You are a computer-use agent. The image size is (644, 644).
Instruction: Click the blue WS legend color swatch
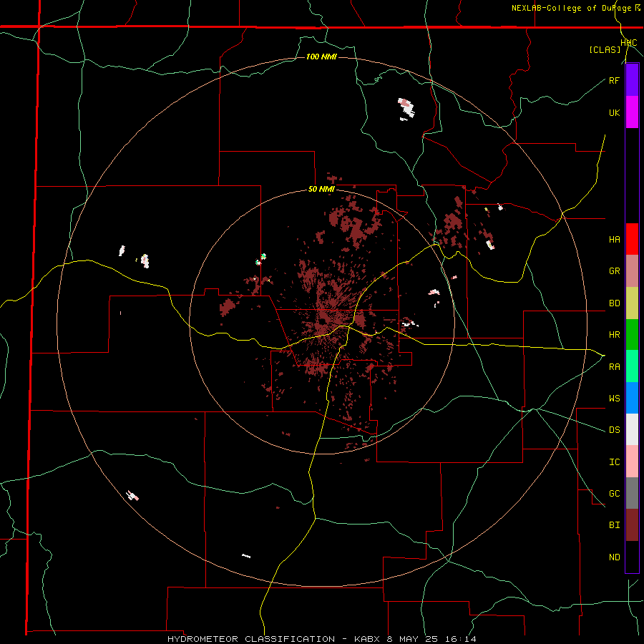[632, 398]
